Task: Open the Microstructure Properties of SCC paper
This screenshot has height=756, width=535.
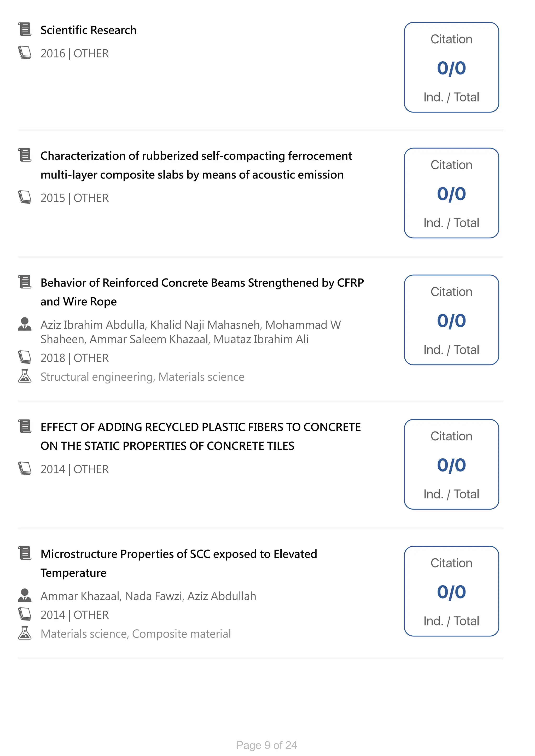Action: click(179, 563)
